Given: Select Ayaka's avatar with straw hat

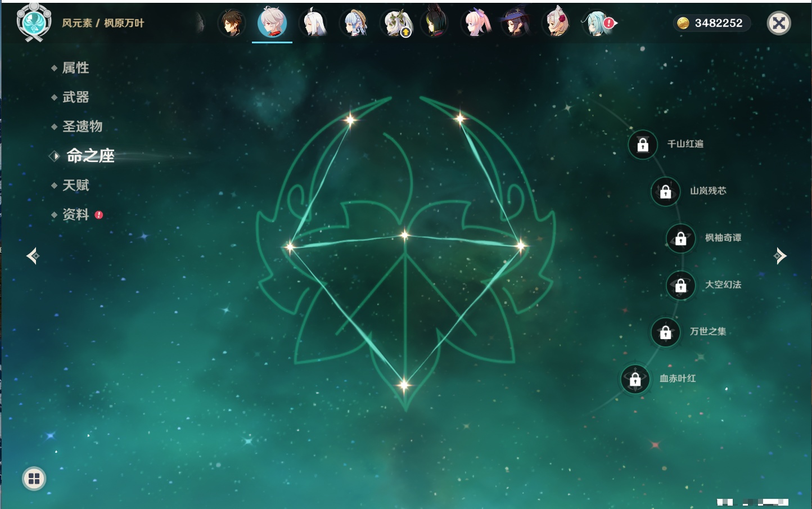Looking at the screenshot, I should [x=354, y=23].
